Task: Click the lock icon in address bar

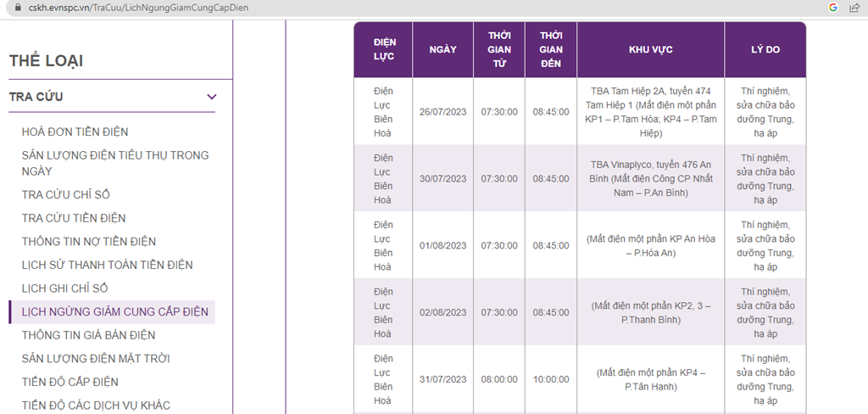Action: pyautogui.click(x=18, y=8)
